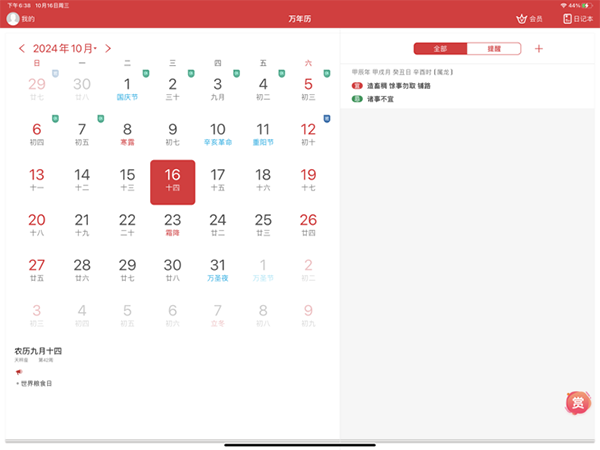The image size is (600, 450).
Task: Tap the 世界粮食日 festival entry
Action: (x=36, y=383)
